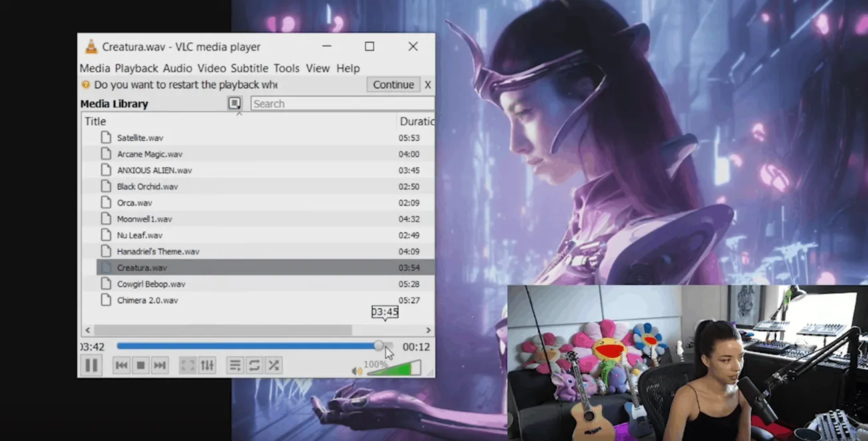868x441 pixels.
Task: Open the View menu
Action: point(318,68)
